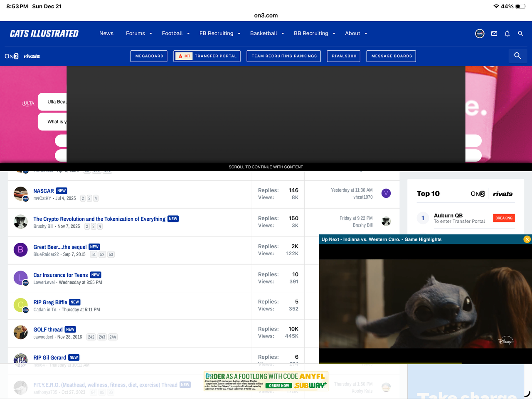The image size is (532, 399).
Task: Click the Cats Illustrated logo
Action: [44, 34]
